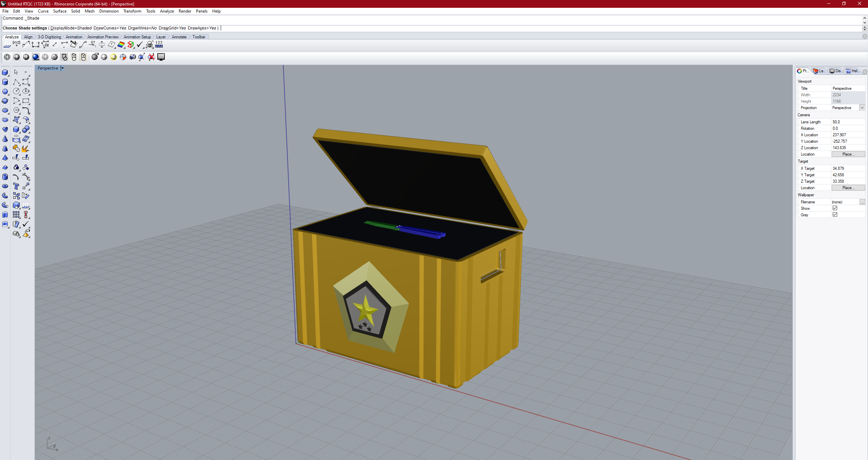Open the Projection dropdown in Viewport properties
This screenshot has height=460, width=868.
click(x=862, y=107)
